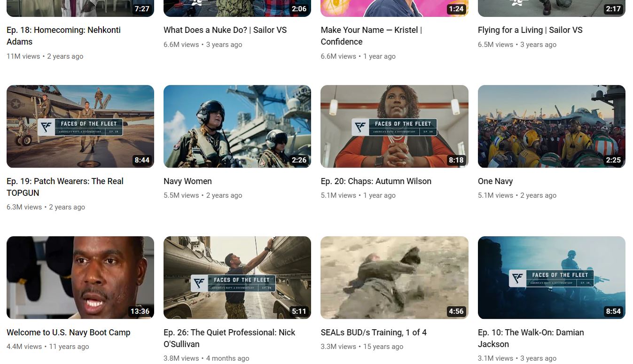Image resolution: width=633 pixels, height=364 pixels.
Task: Open the Ep. 20 Chaps Autumn Wilson thumbnail
Action: point(394,126)
